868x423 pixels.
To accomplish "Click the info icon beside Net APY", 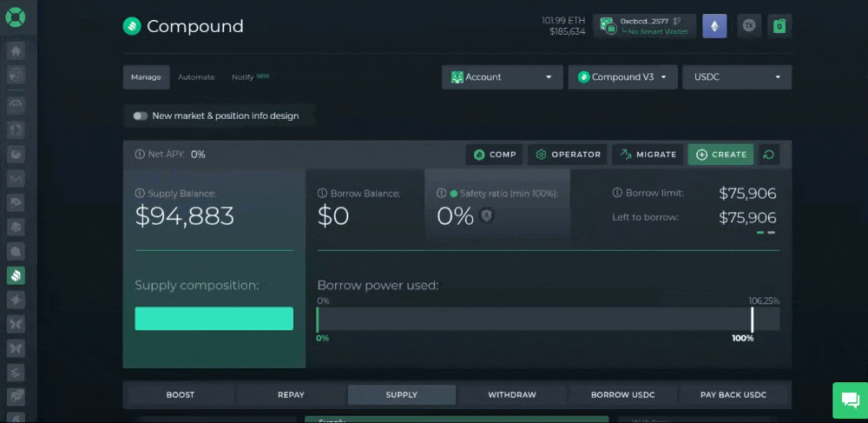I will tap(140, 155).
